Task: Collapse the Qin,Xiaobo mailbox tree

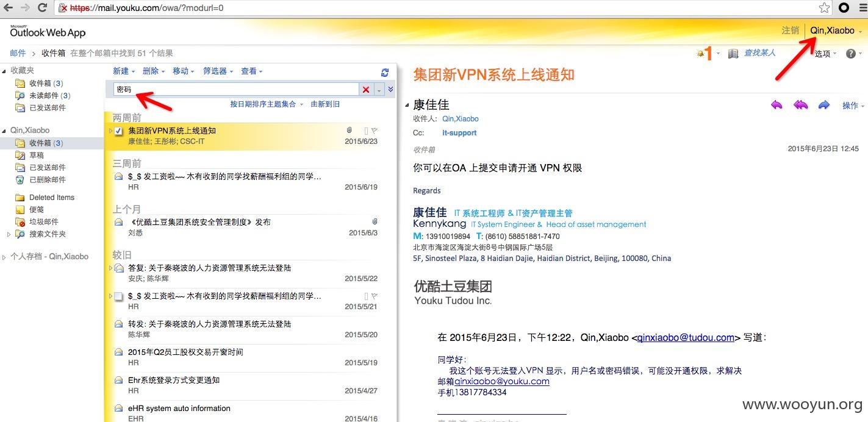Action: pos(5,131)
